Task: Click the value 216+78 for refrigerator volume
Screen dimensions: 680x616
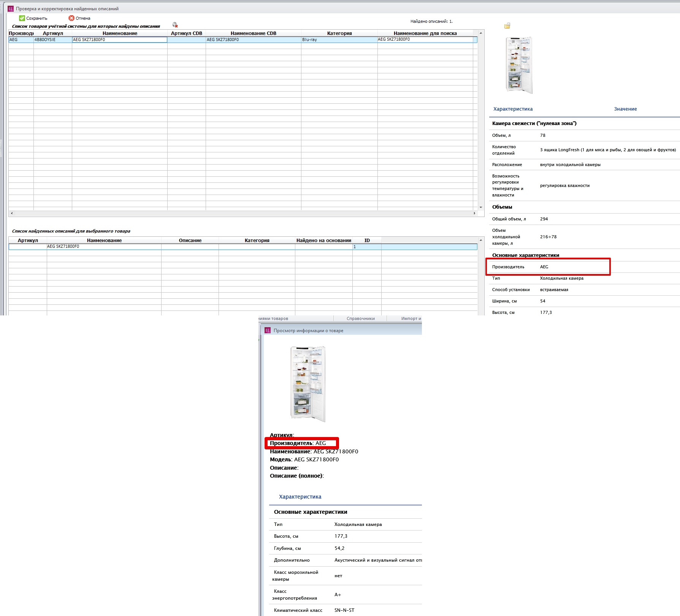Action: coord(548,237)
